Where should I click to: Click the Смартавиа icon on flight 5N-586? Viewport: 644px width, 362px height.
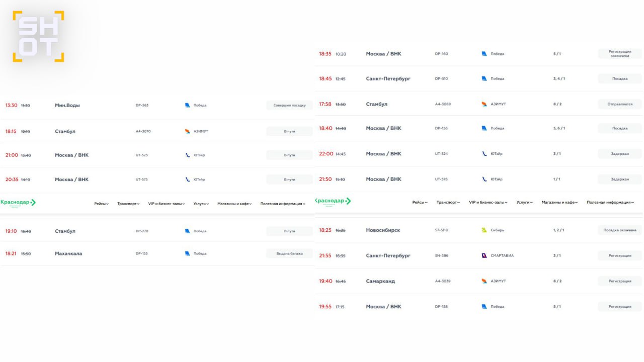(x=484, y=255)
